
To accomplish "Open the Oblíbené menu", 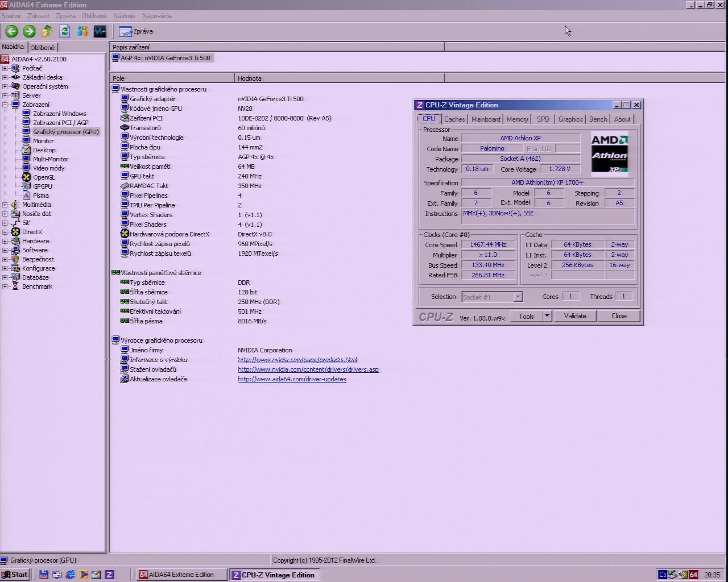I will coord(94,16).
